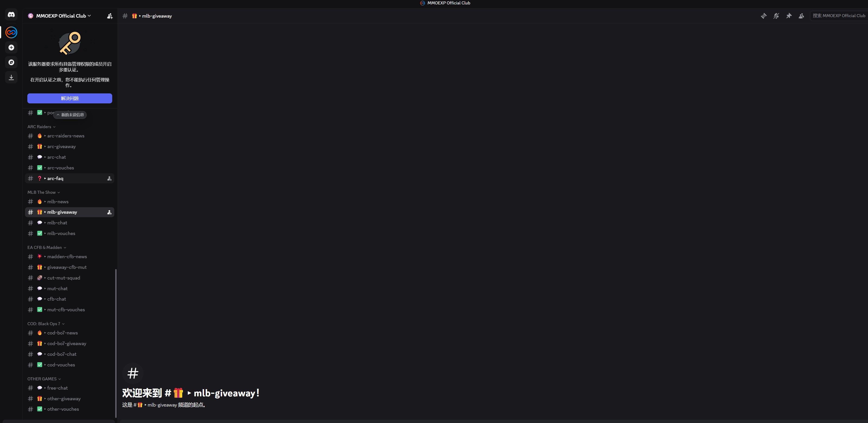Click the channel list scrollbar
Image resolution: width=868 pixels, height=423 pixels.
116,343
